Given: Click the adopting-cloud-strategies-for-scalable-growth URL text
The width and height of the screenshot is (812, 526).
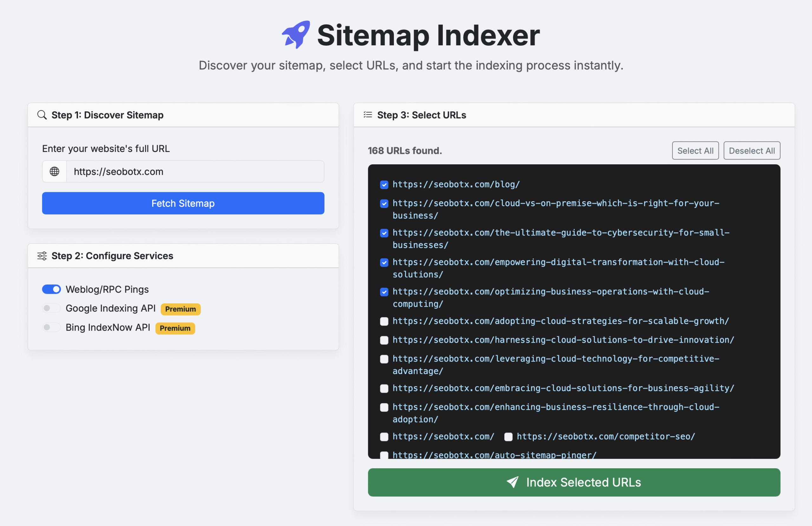Looking at the screenshot, I should coord(560,321).
